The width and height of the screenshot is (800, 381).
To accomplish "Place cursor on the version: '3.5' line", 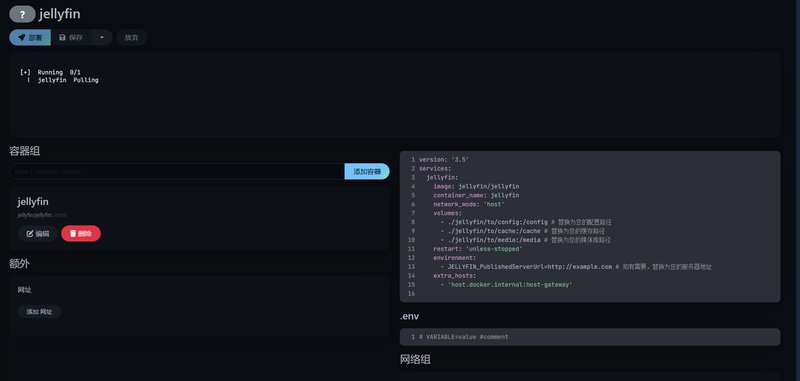I will tap(444, 160).
